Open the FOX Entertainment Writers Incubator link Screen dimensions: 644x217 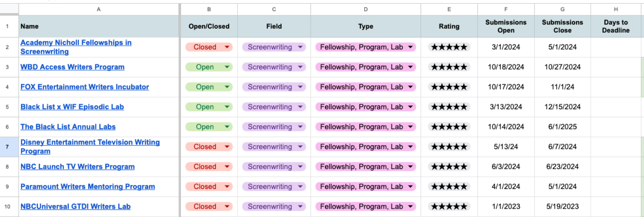tap(84, 87)
